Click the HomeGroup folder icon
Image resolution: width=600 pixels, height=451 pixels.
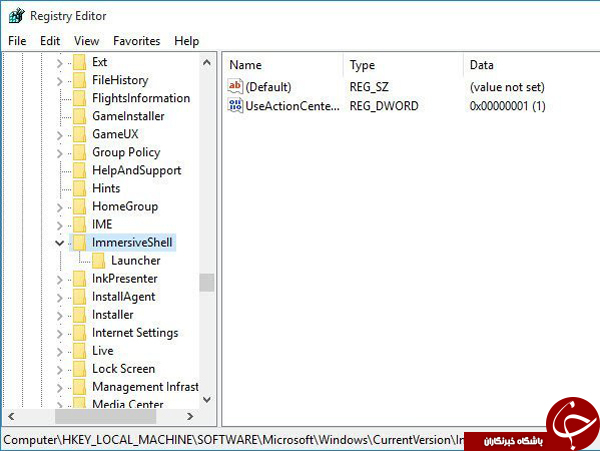[79, 206]
